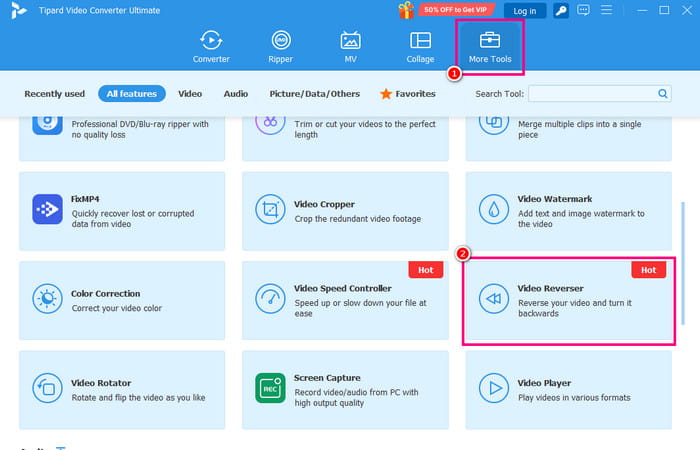Click the Video Watermark title
700x450 pixels.
(x=555, y=199)
